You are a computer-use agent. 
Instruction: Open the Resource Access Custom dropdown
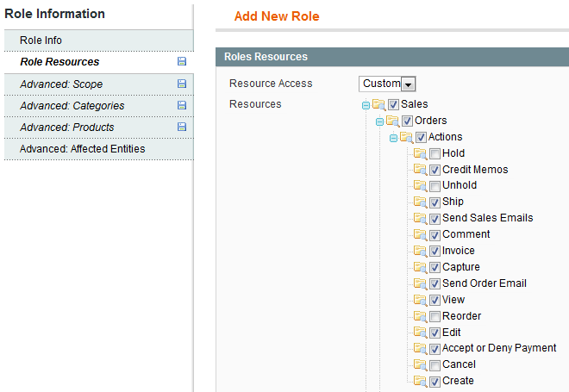click(x=387, y=84)
